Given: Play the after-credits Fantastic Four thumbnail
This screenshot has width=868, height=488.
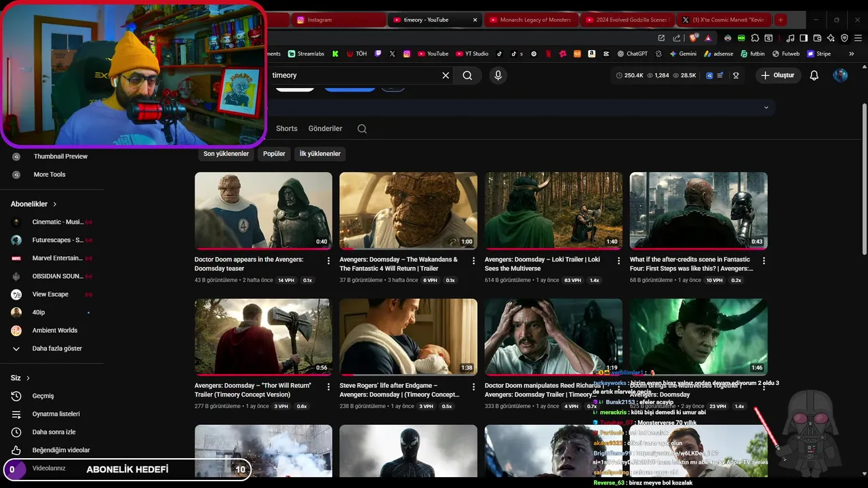Looking at the screenshot, I should (698, 211).
